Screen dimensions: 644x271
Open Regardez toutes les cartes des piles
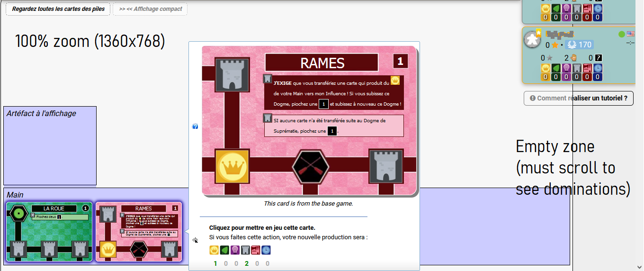click(x=58, y=9)
